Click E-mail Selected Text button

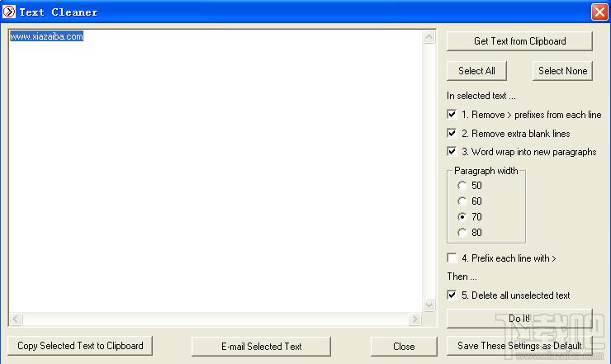pyautogui.click(x=261, y=347)
